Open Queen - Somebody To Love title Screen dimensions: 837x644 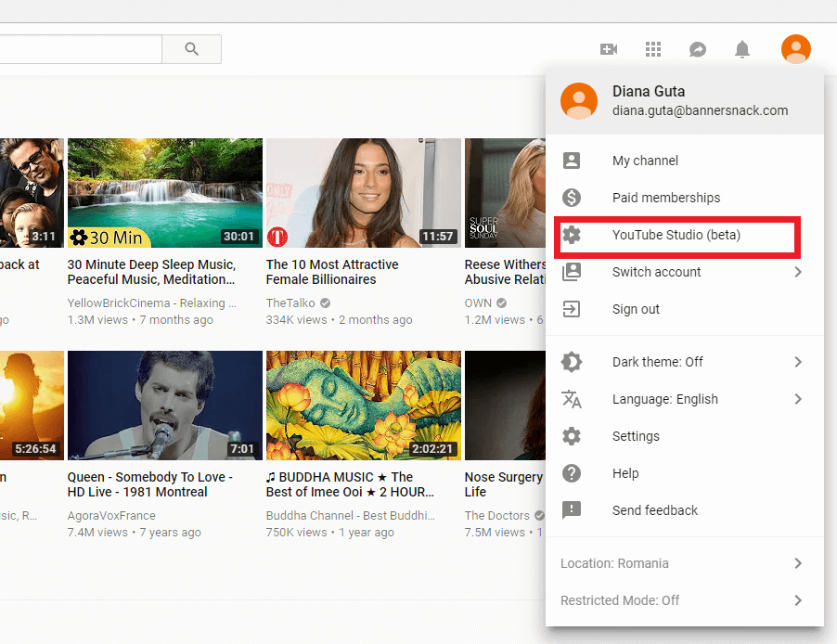150,484
